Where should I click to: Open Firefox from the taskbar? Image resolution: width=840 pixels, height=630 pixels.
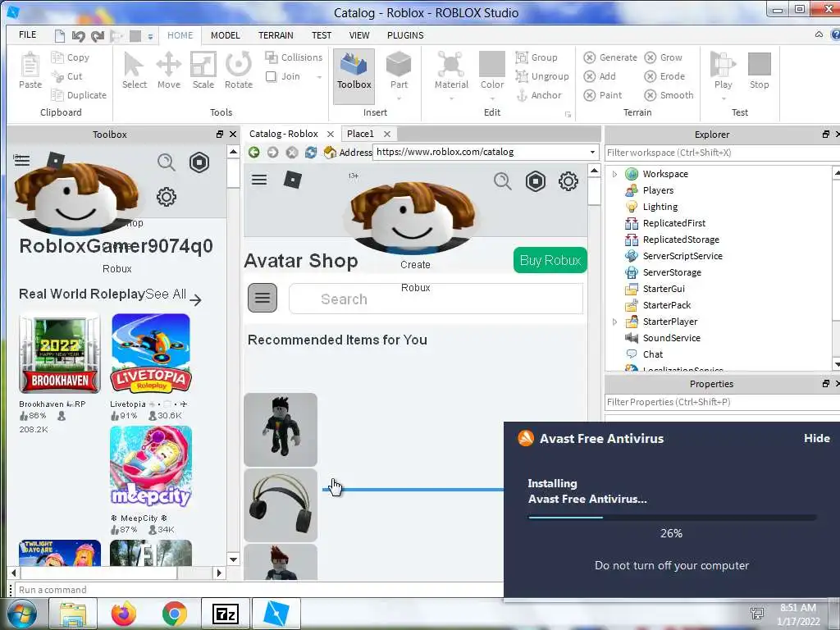tap(123, 614)
